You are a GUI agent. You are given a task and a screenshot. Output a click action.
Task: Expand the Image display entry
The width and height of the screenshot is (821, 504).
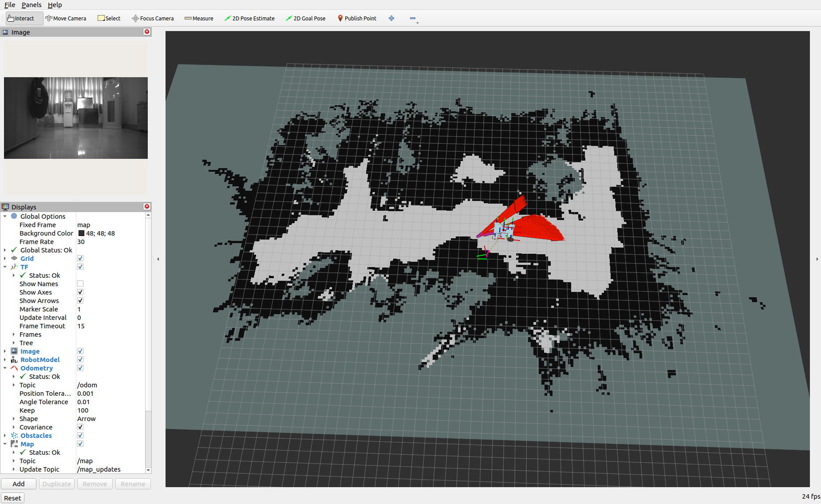pyautogui.click(x=5, y=351)
